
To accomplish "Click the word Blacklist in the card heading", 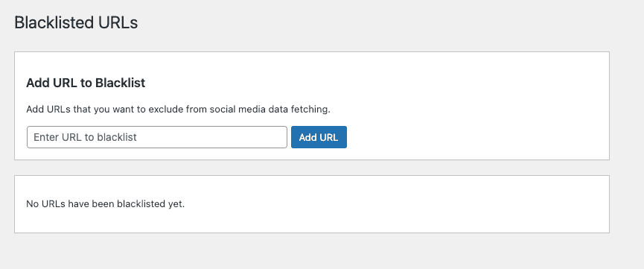I will coord(121,83).
